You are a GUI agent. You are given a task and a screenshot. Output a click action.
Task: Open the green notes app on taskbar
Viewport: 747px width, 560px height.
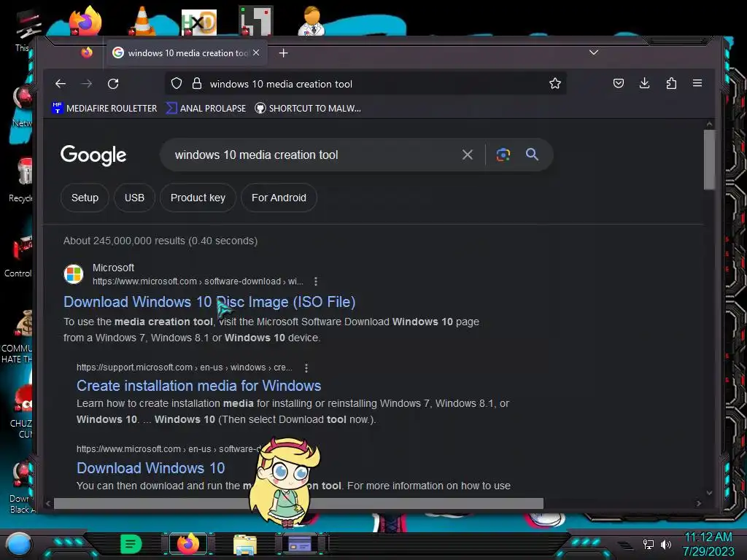pos(131,544)
